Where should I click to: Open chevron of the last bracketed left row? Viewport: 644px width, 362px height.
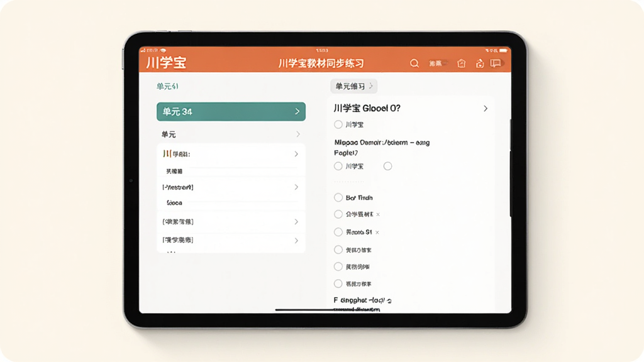coord(296,241)
